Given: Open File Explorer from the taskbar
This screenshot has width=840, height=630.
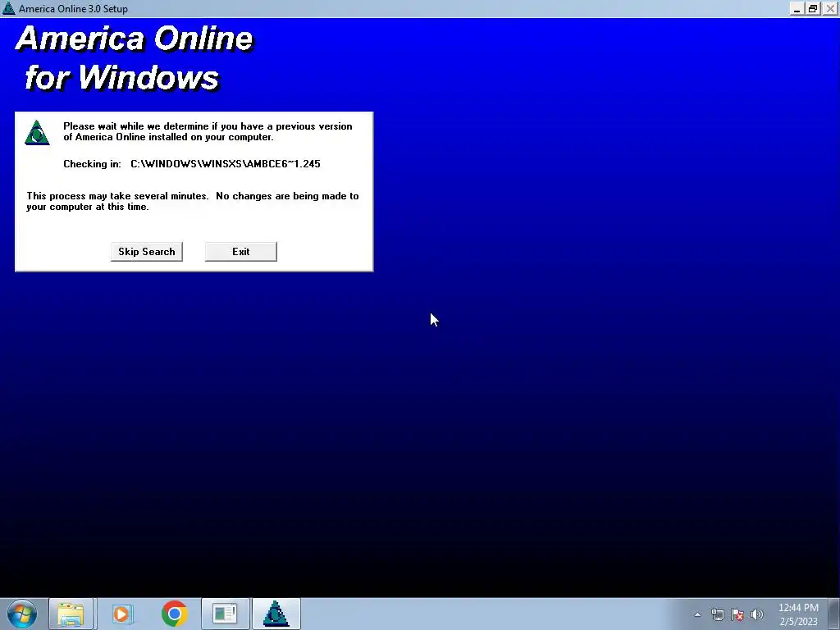Looking at the screenshot, I should pyautogui.click(x=71, y=614).
